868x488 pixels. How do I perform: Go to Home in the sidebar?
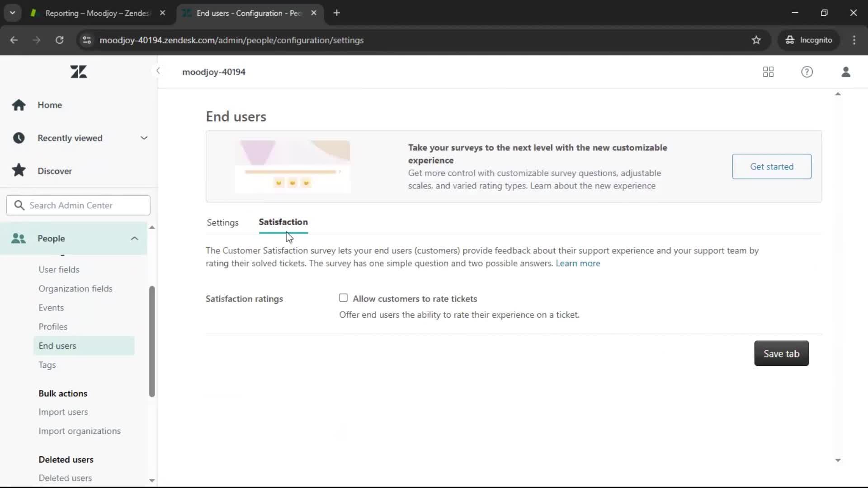(50, 105)
